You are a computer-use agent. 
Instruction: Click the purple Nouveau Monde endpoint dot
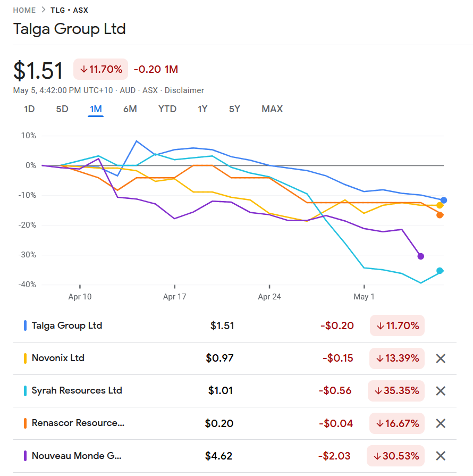coord(421,256)
